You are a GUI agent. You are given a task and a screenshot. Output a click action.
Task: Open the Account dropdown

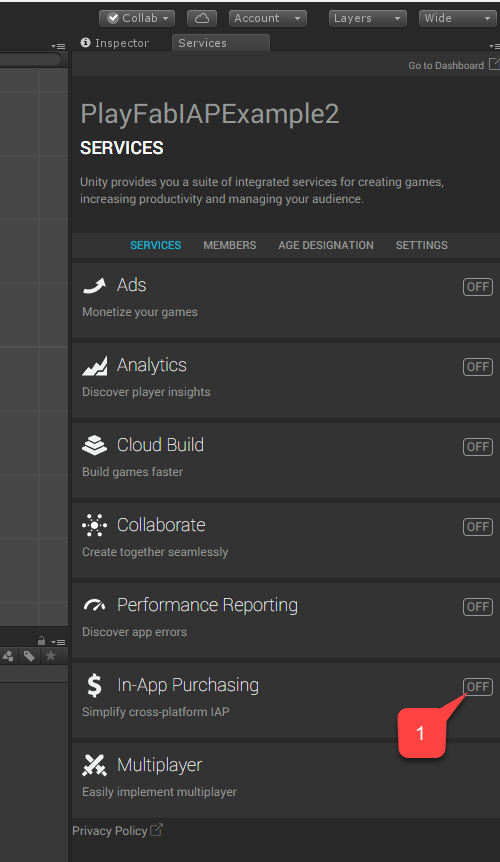pos(268,18)
